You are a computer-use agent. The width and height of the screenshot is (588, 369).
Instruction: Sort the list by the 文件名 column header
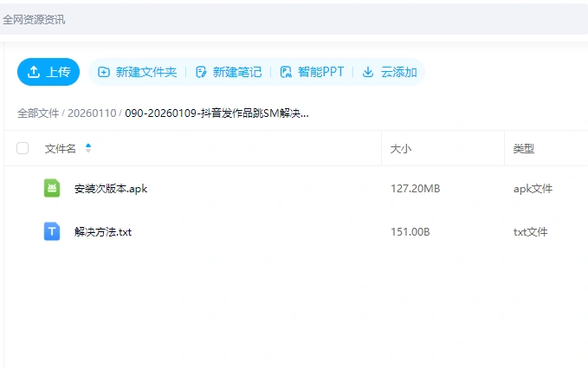pyautogui.click(x=61, y=148)
